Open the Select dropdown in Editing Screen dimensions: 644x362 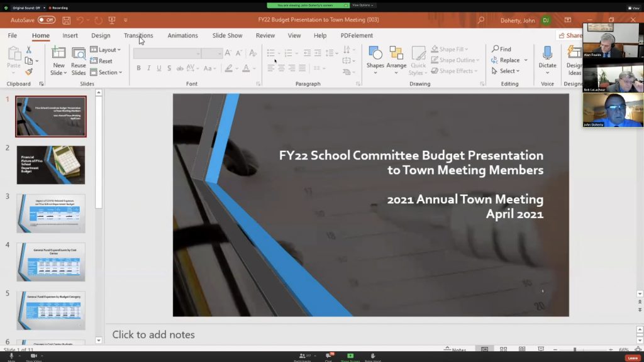pos(506,71)
